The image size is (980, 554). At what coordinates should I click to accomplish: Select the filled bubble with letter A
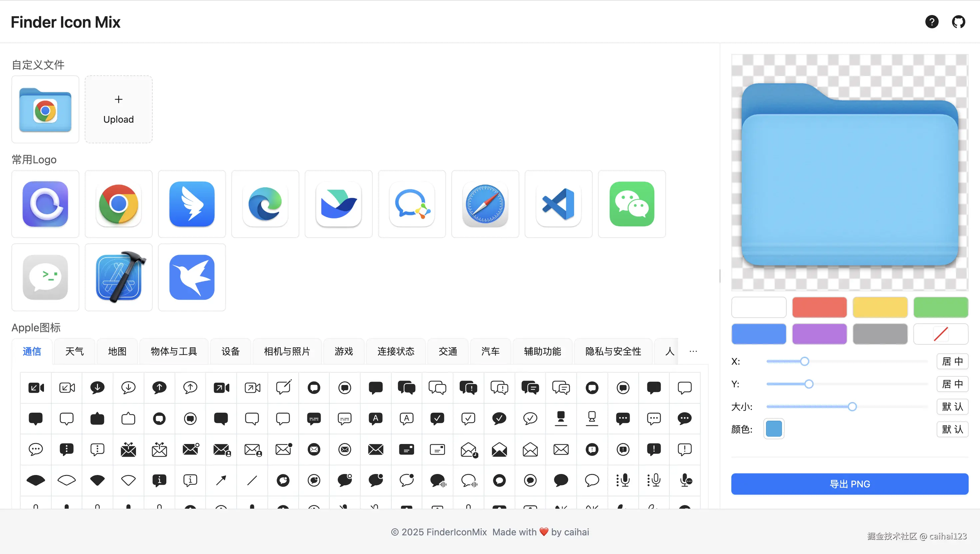click(375, 419)
